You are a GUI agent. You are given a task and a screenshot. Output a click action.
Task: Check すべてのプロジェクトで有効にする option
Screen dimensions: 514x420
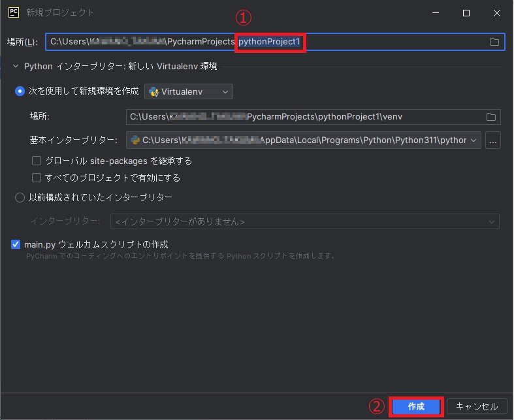(x=37, y=178)
